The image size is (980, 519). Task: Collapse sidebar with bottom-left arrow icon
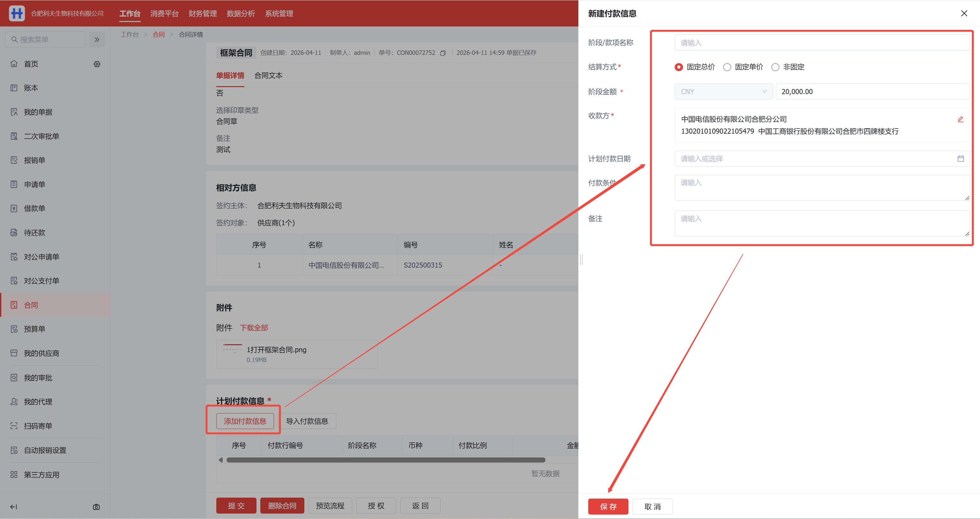tap(14, 507)
